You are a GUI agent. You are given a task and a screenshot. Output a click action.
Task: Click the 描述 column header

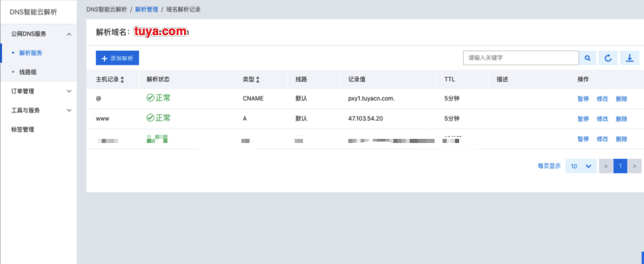point(502,80)
